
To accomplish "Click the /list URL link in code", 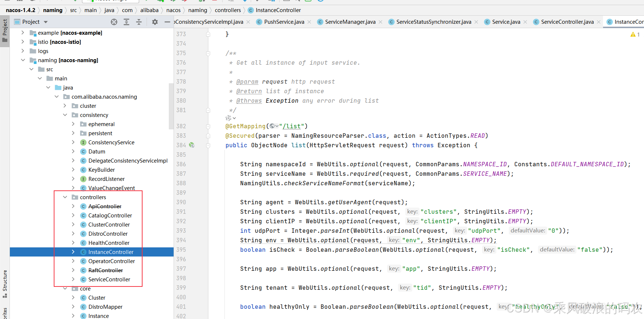I will [x=292, y=126].
